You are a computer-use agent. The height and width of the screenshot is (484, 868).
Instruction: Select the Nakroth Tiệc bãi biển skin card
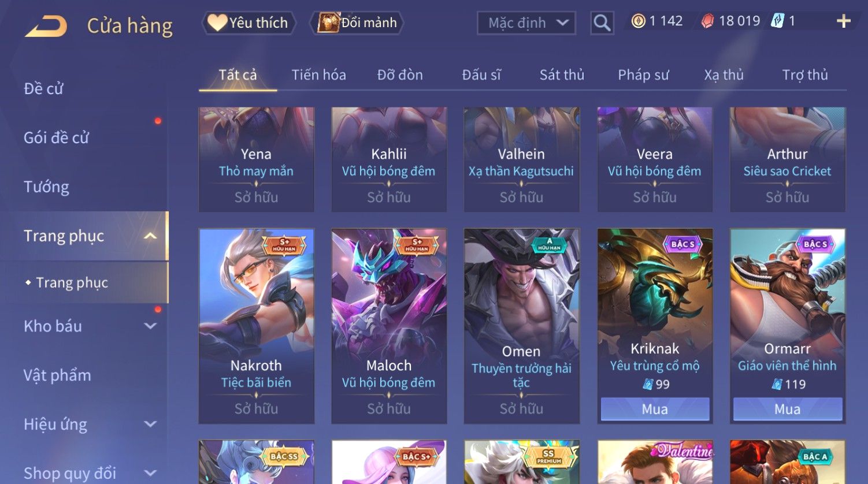pyautogui.click(x=257, y=326)
